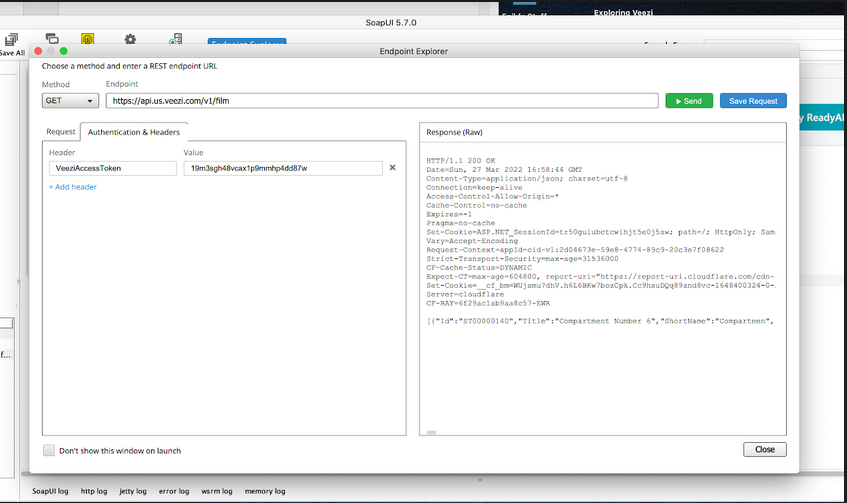Open the Method GET dropdown

pos(70,100)
